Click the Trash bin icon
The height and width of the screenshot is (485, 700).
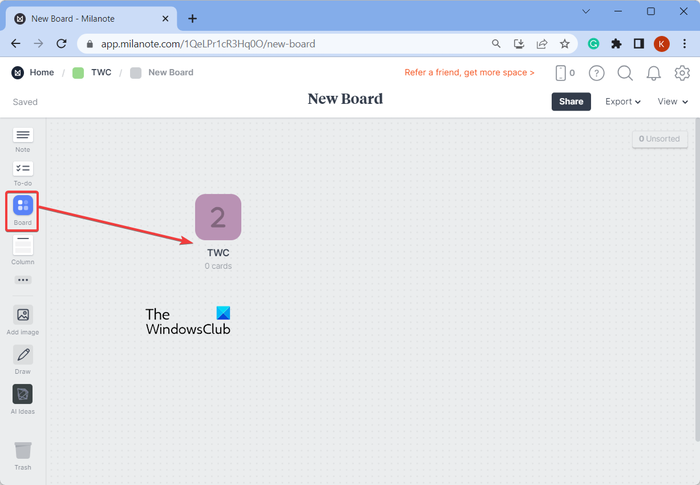coord(23,451)
